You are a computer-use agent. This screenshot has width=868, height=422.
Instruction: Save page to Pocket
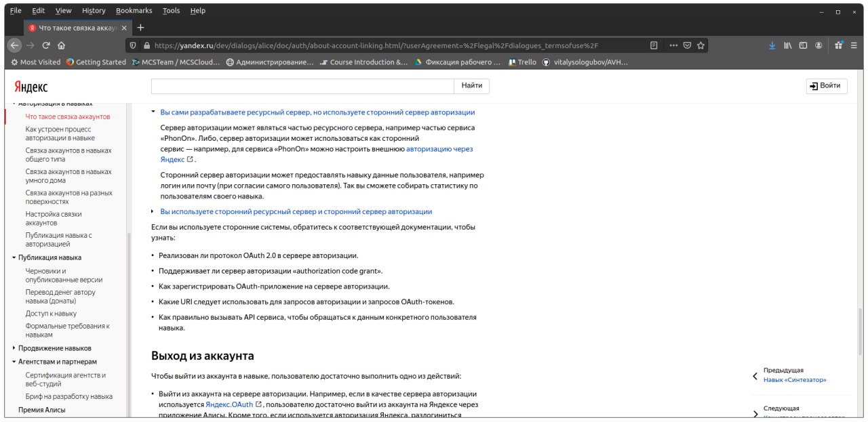(x=687, y=45)
